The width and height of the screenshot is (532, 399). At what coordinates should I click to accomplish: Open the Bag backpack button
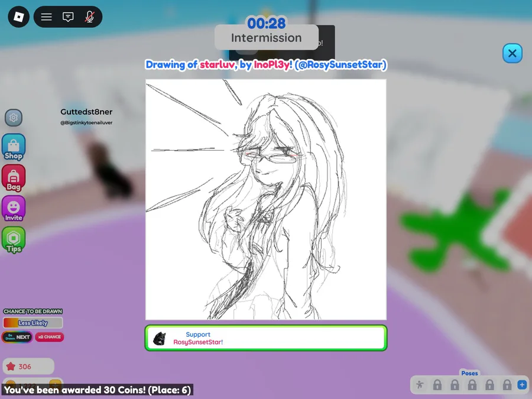(x=14, y=179)
